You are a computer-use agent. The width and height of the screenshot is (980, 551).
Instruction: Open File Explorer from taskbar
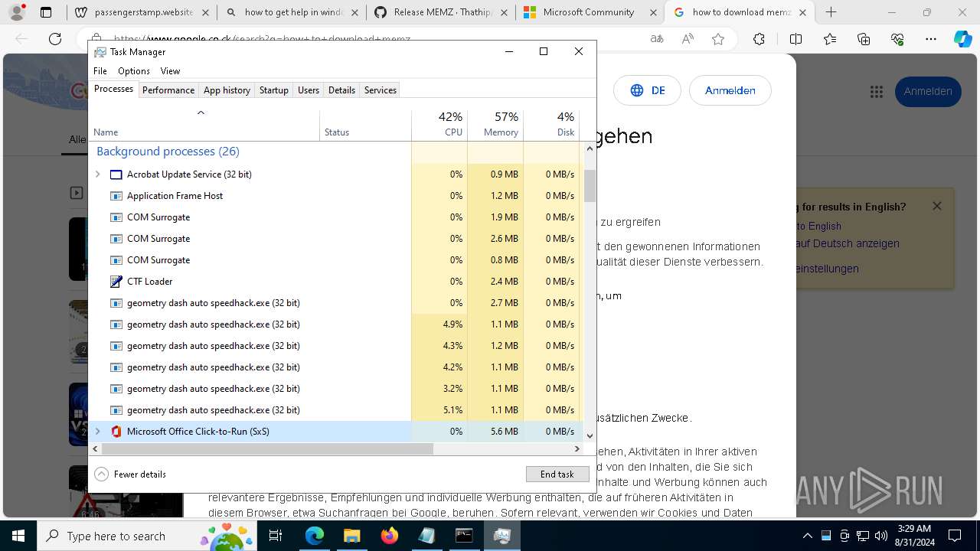(351, 536)
